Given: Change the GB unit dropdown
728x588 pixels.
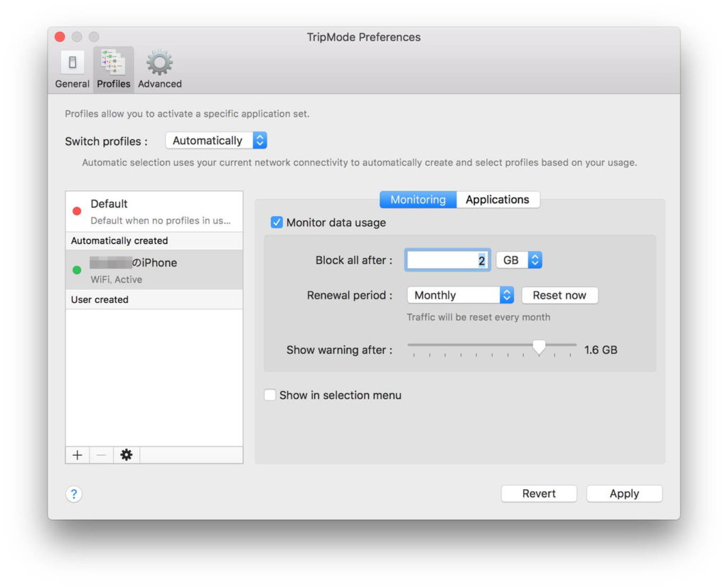Looking at the screenshot, I should (x=518, y=260).
